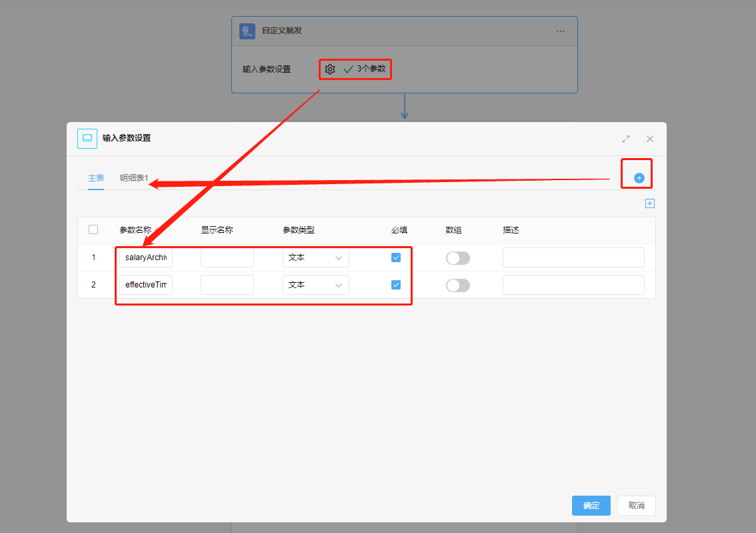Click the 自定义触发 trigger node icon
The height and width of the screenshot is (533, 756).
click(x=247, y=31)
